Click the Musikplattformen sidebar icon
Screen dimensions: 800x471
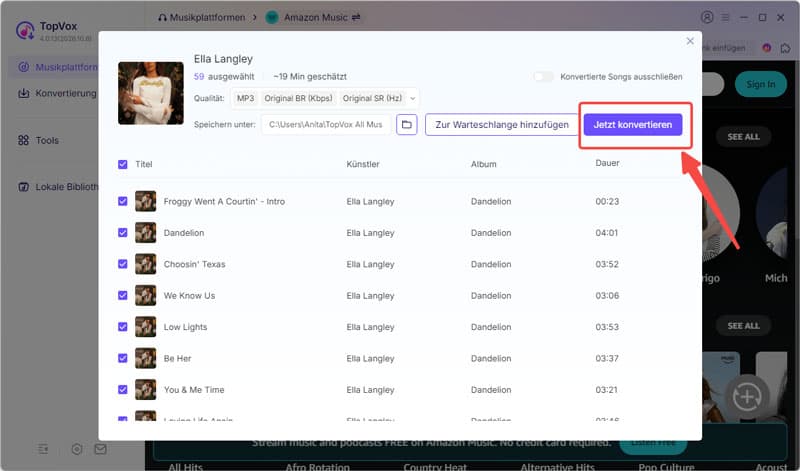click(23, 67)
